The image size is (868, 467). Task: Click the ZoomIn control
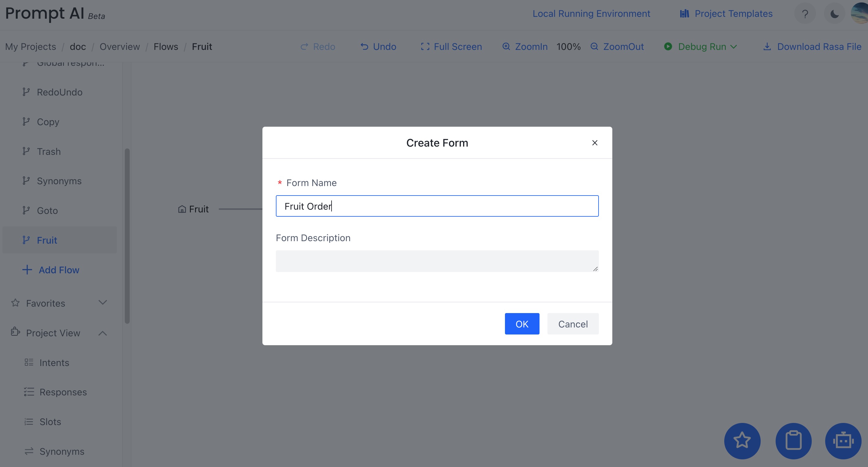click(525, 47)
